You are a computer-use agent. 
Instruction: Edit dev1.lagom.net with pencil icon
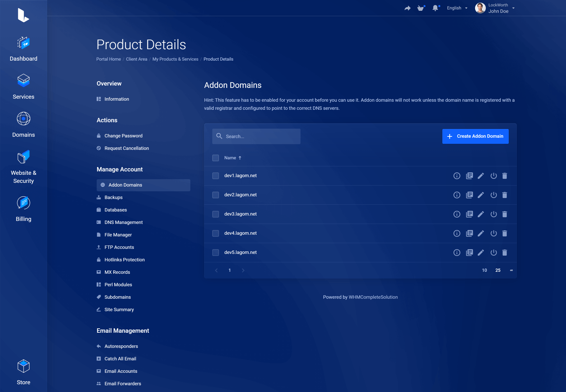coord(481,176)
